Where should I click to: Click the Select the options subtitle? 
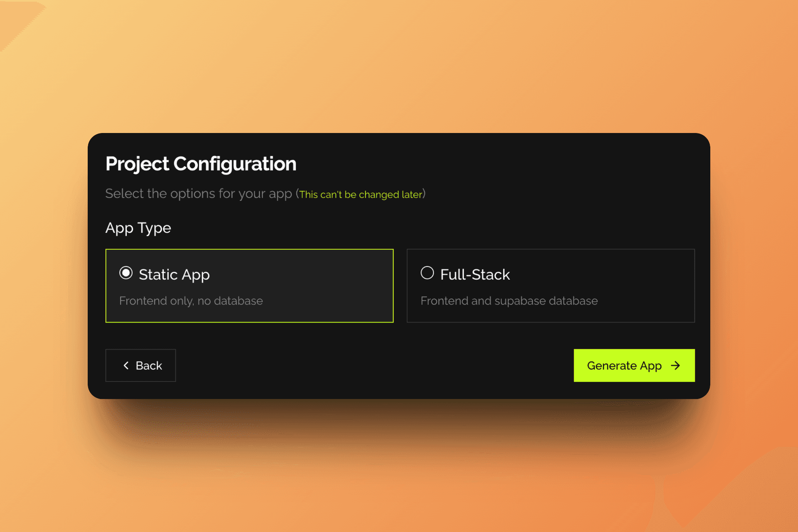point(199,193)
